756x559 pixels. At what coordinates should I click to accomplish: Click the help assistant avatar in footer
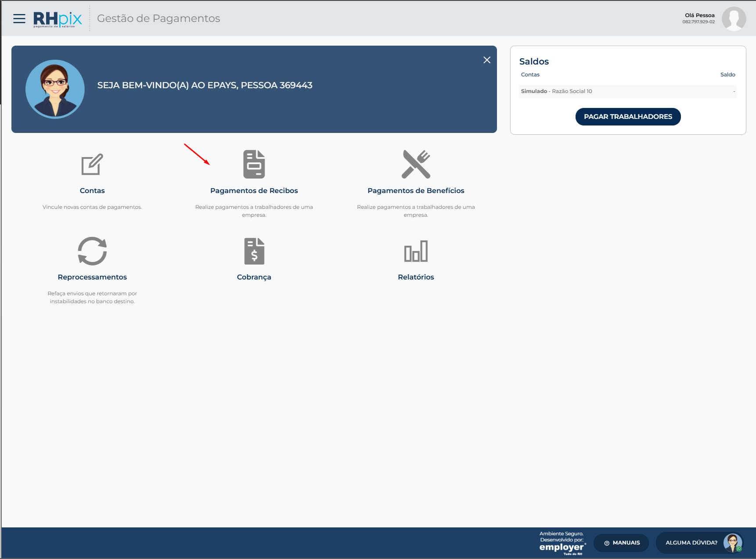(733, 543)
